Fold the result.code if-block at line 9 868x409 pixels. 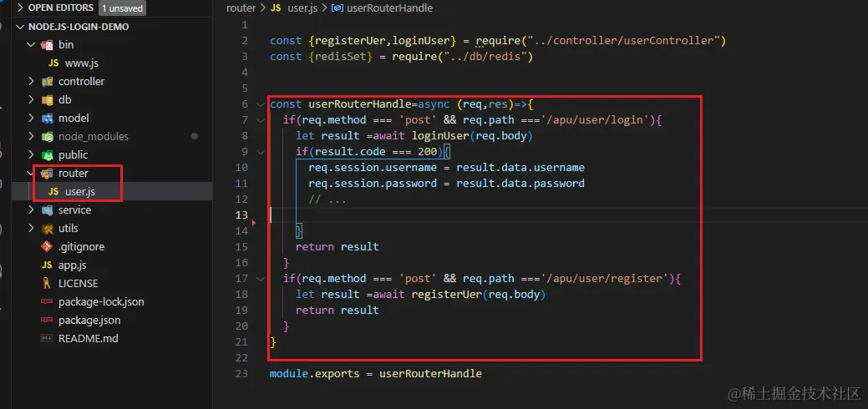260,152
